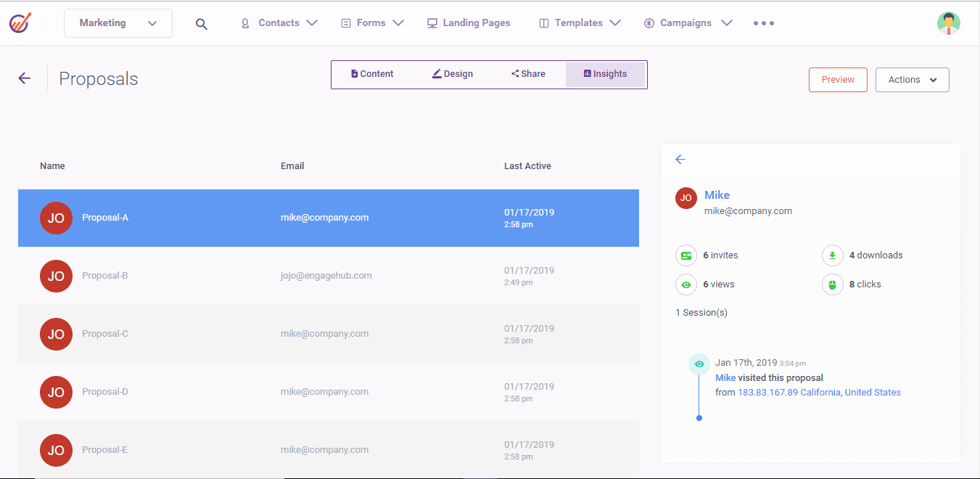Open the Actions dropdown
980x479 pixels.
[x=912, y=80]
